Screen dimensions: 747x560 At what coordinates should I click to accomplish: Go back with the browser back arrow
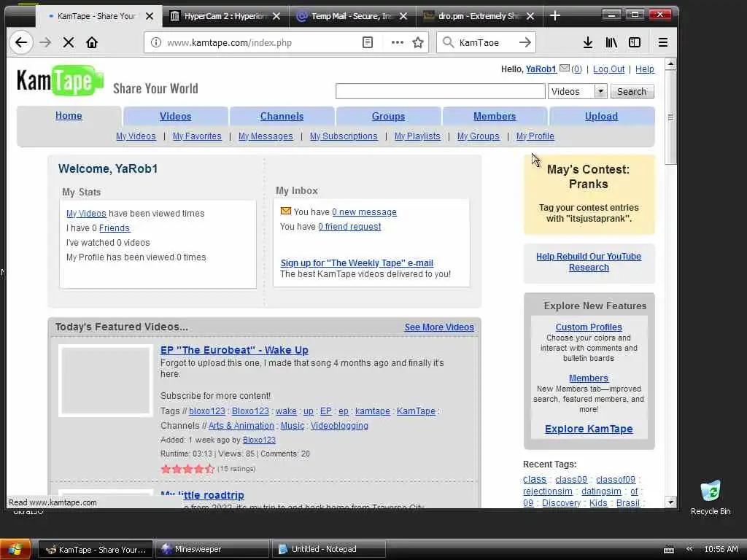point(21,42)
